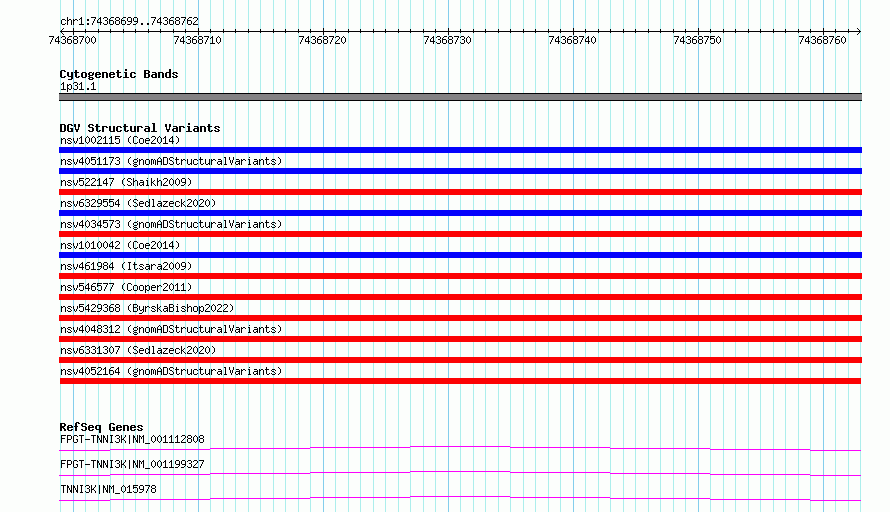Open variant nsv4051173 (gnomADStructuralVariants) label
Screen dimensions: 890x512
[171, 161]
